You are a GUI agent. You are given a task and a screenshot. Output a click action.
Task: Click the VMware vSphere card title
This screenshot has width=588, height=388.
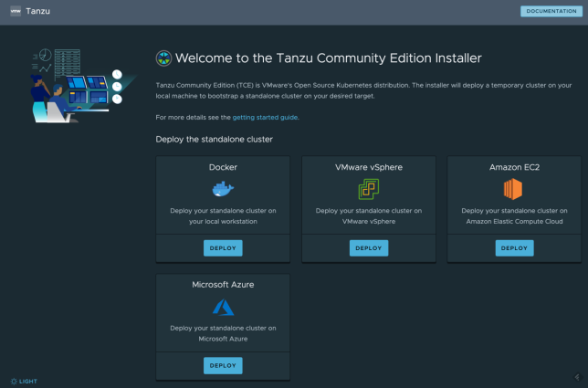coord(369,167)
